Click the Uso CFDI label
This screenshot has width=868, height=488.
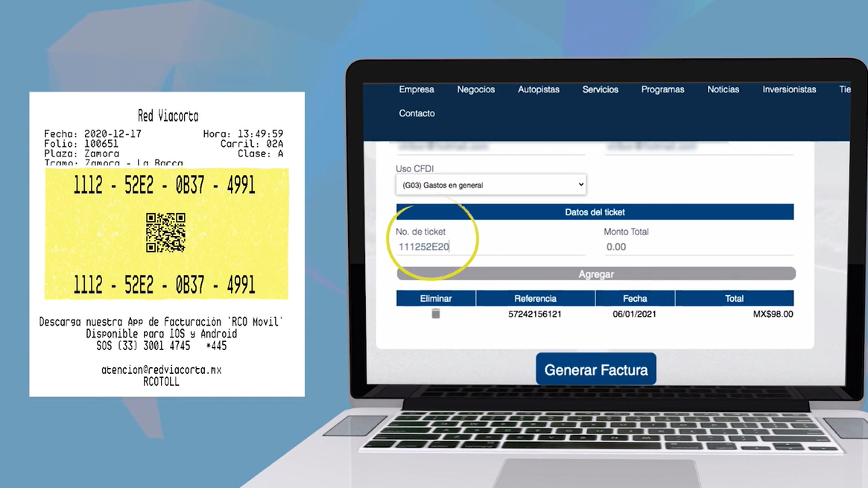click(x=414, y=169)
